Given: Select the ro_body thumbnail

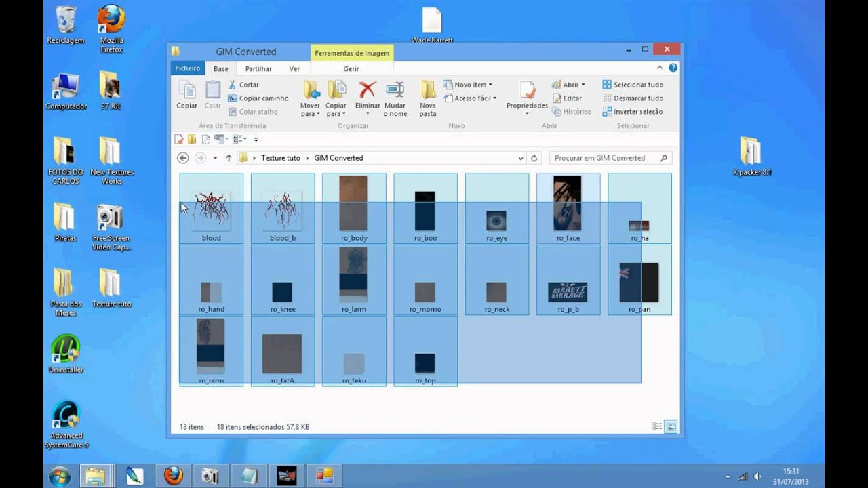Looking at the screenshot, I should 354,209.
